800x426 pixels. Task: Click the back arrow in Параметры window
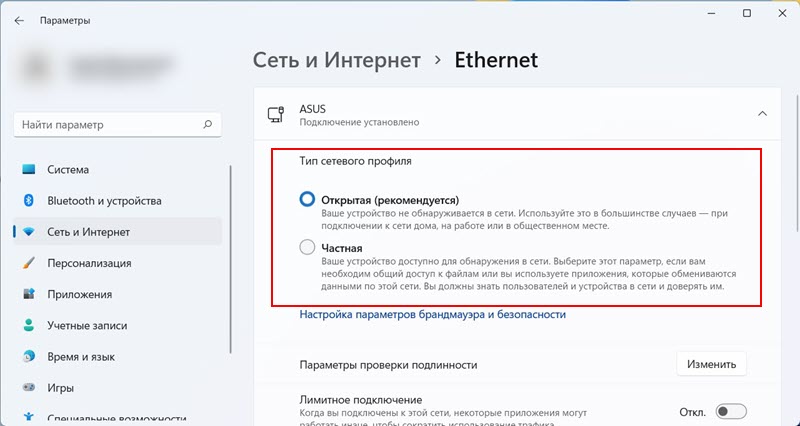pos(20,19)
